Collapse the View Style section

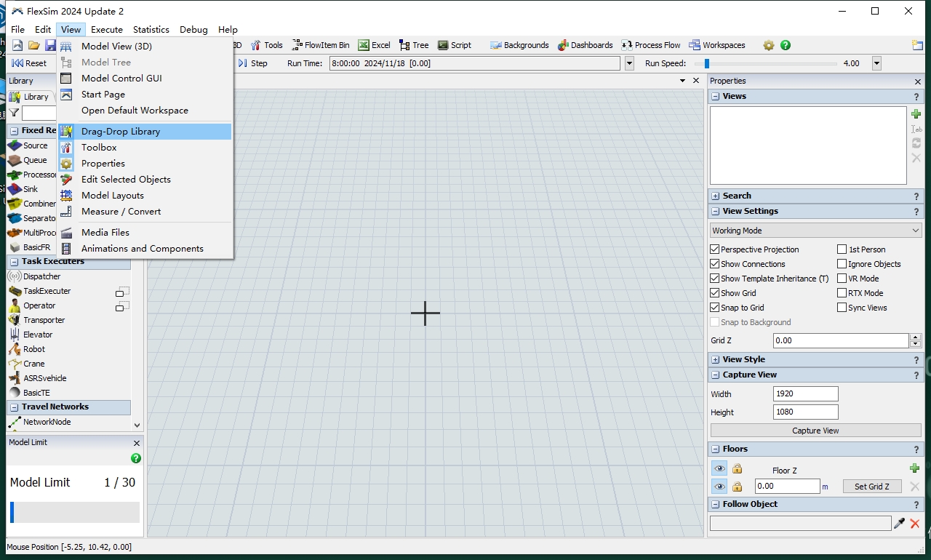pyautogui.click(x=716, y=359)
